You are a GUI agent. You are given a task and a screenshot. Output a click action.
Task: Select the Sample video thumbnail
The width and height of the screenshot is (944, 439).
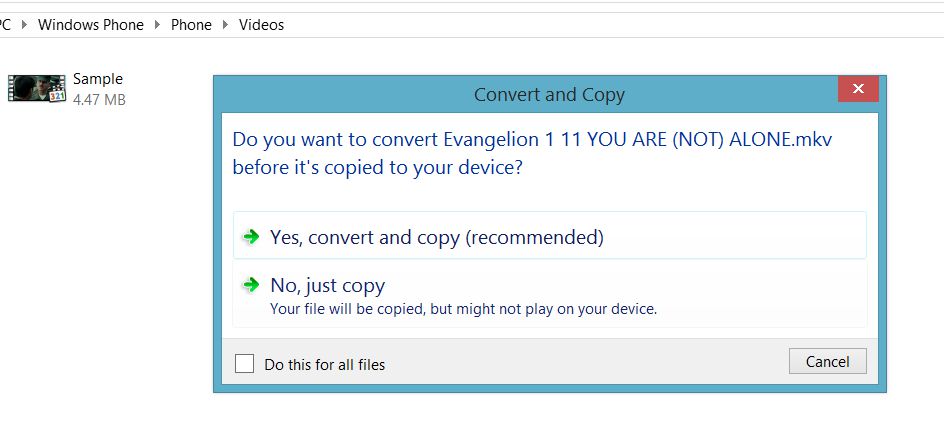[x=37, y=88]
